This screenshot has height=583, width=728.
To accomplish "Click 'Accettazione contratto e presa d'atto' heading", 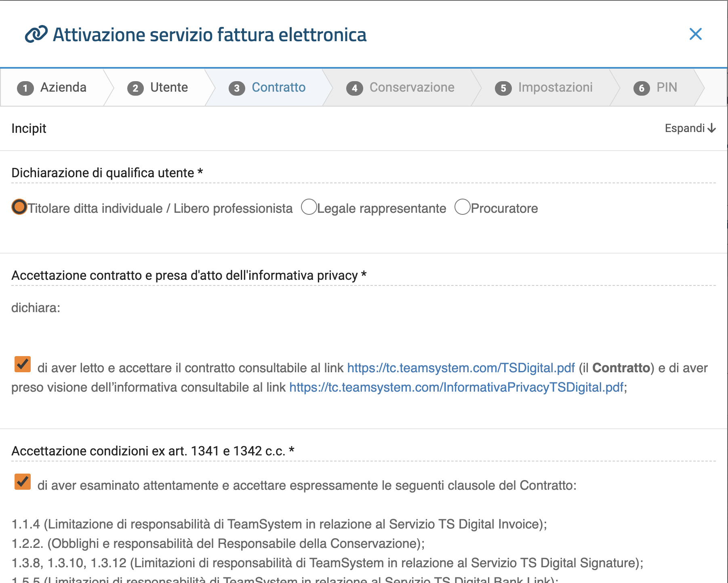I will 189,275.
